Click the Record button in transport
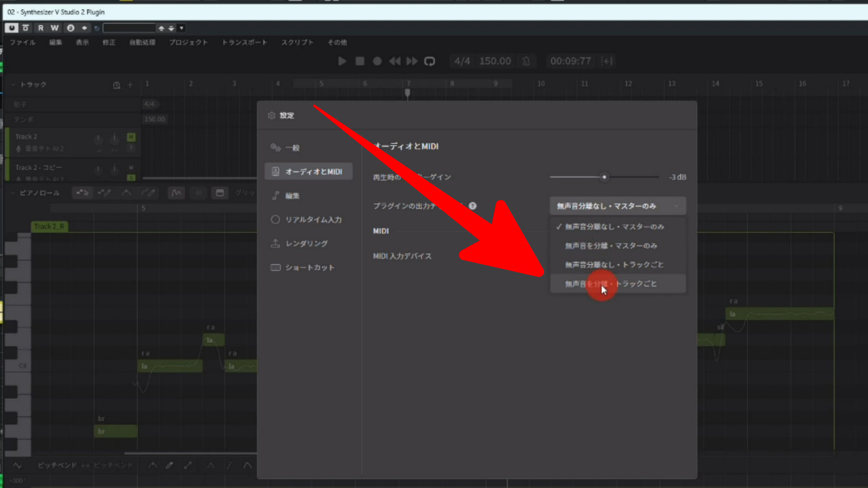868x488 pixels. [x=377, y=61]
